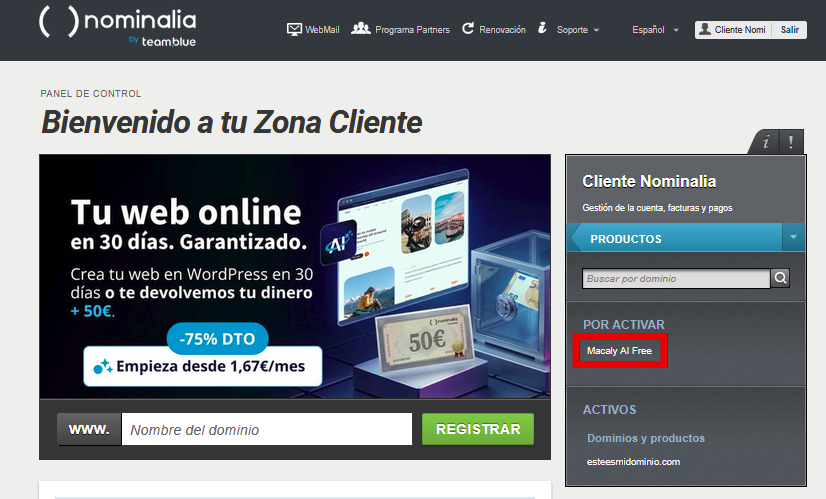Click the ACTIVOS section label

pos(609,409)
